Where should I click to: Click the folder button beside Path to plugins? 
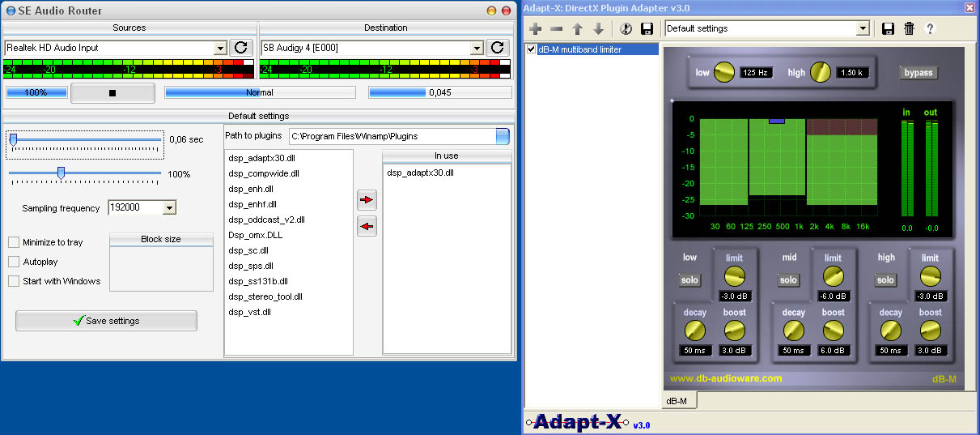tap(503, 136)
